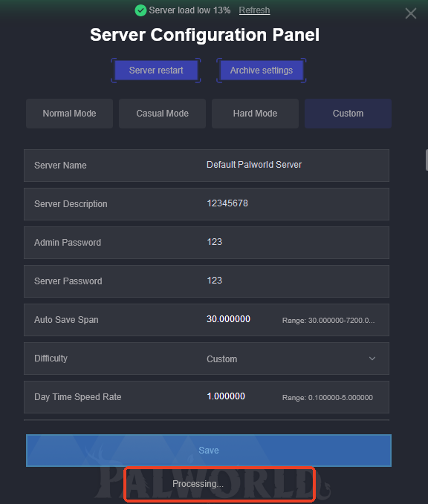Click the Server restart button
Screen dimensions: 428x504
[x=156, y=71]
